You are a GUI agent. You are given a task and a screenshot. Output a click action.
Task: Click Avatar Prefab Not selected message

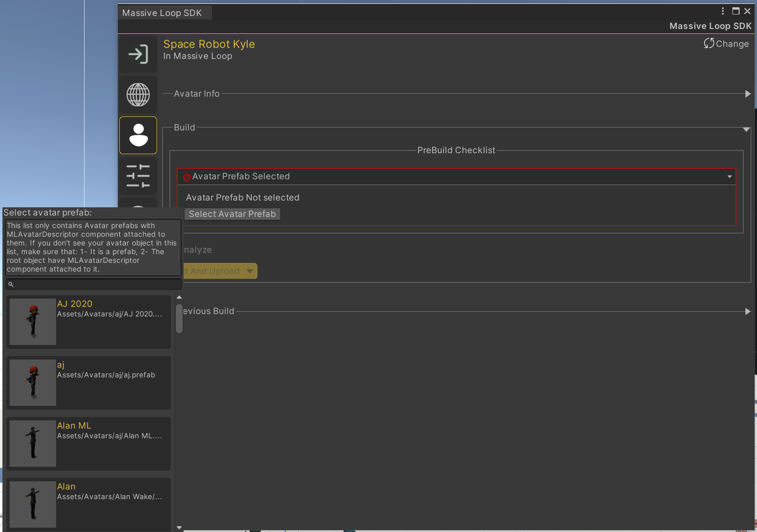243,198
